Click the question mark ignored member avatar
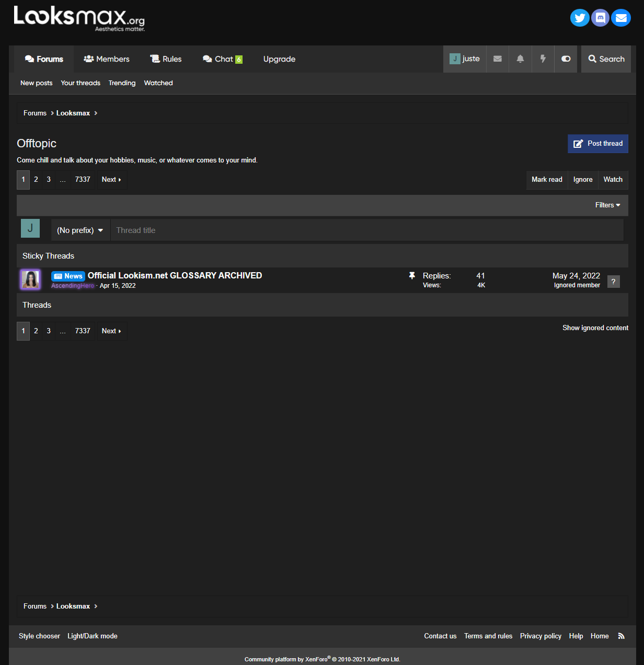This screenshot has height=665, width=644. (614, 282)
